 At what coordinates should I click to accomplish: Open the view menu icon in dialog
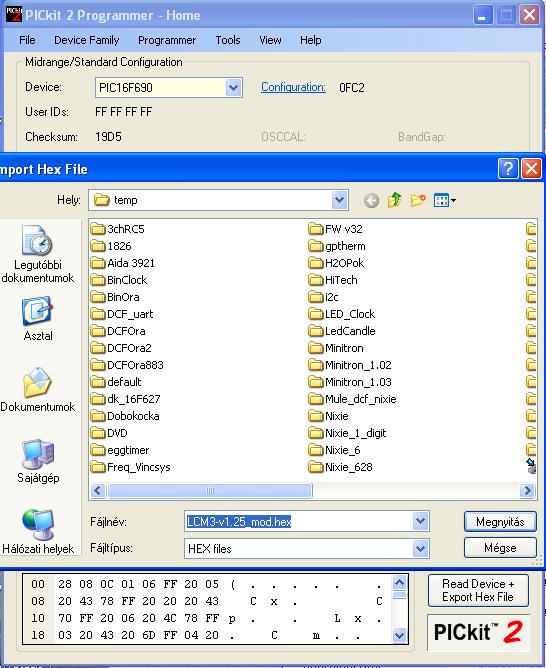click(x=444, y=200)
